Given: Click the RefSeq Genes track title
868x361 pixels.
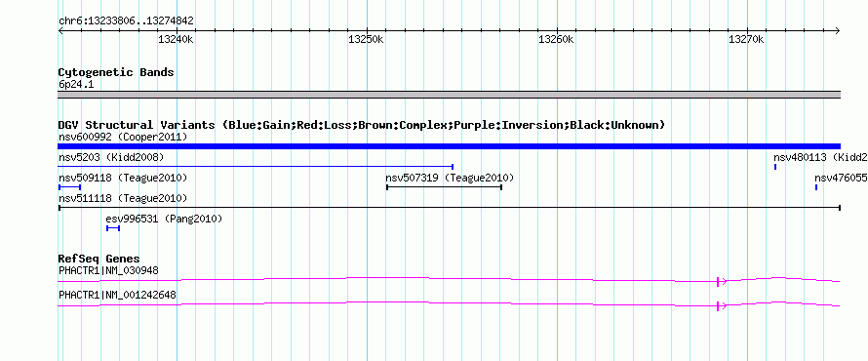Looking at the screenshot, I should tap(99, 259).
